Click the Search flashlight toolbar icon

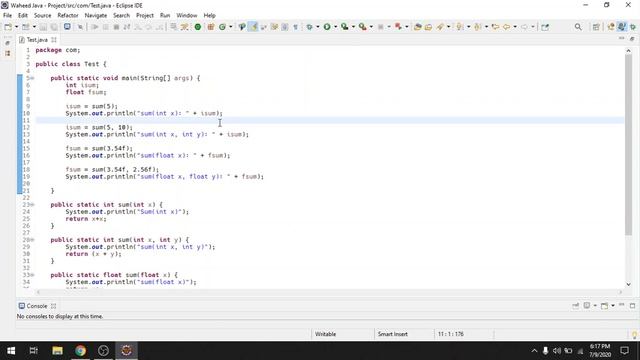[x=440, y=27]
